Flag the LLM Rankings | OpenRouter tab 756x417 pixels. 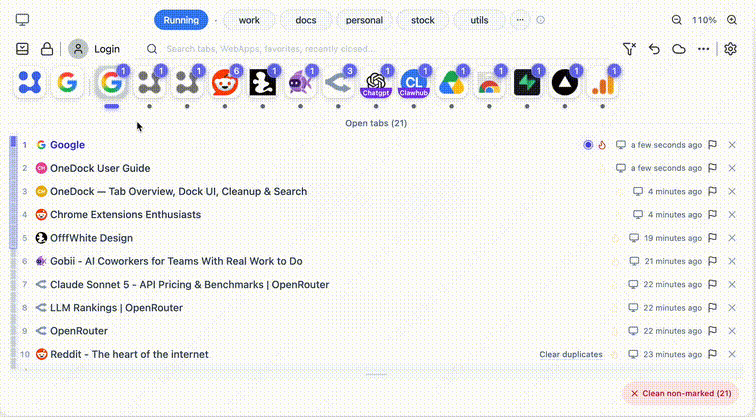pos(712,308)
